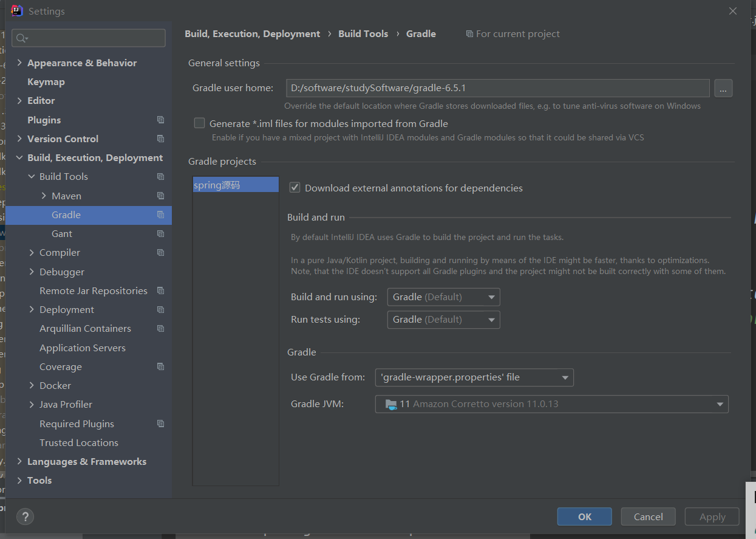Click the search icon in settings search box
The width and height of the screenshot is (756, 539).
coord(22,38)
